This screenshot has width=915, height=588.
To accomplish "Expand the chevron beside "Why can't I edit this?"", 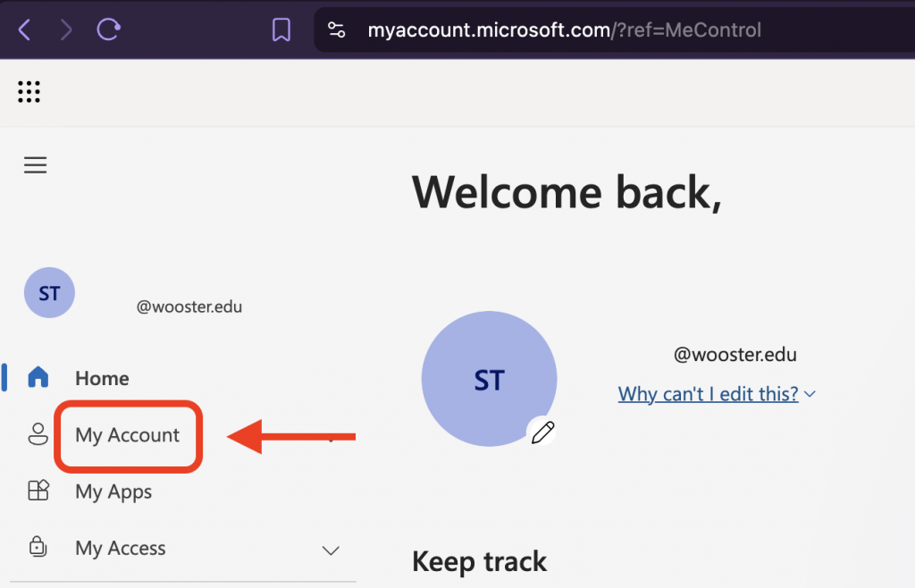I will [810, 394].
